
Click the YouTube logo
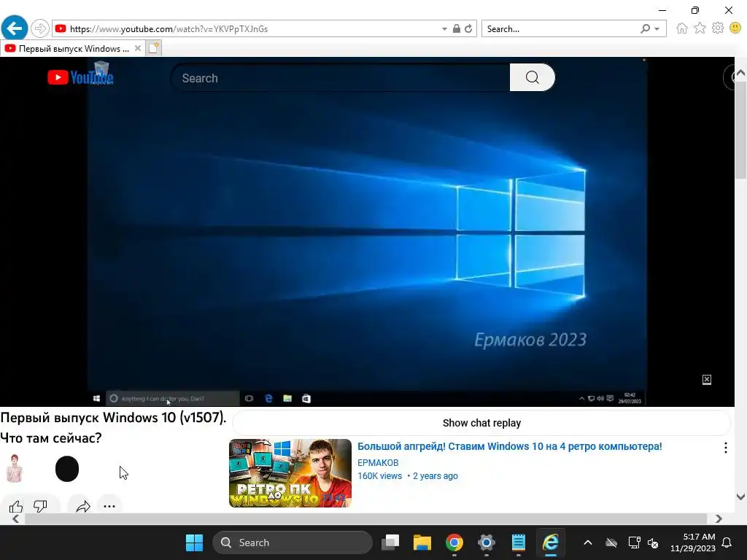click(80, 77)
